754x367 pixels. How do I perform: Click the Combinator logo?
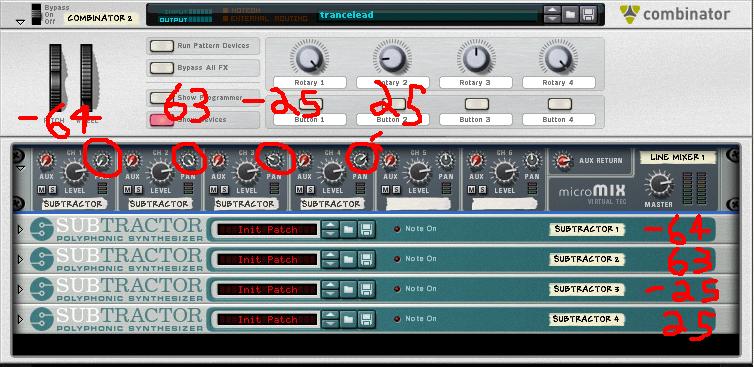[x=675, y=13]
